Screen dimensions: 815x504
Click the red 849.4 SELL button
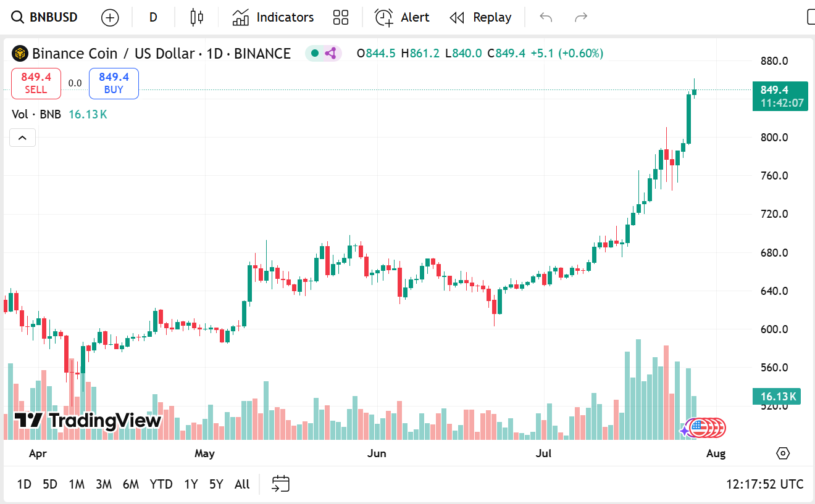pos(36,83)
